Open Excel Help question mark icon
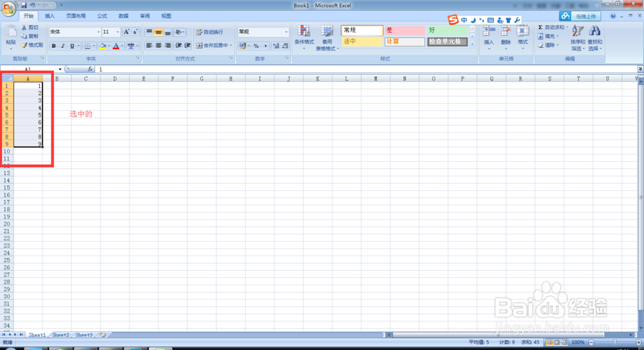This screenshot has height=350, width=644. coord(613,16)
